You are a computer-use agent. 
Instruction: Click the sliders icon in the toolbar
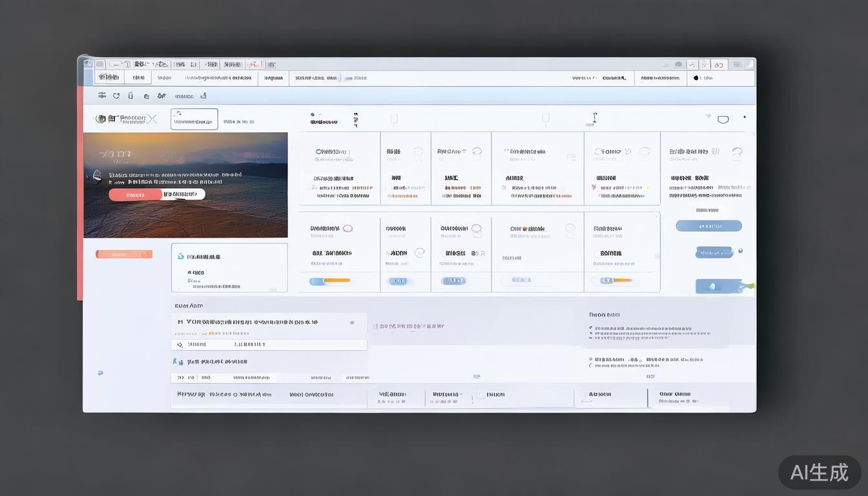tap(102, 96)
